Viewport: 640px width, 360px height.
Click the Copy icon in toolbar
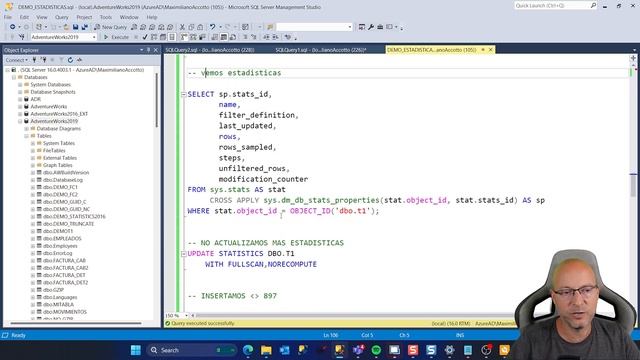click(191, 27)
